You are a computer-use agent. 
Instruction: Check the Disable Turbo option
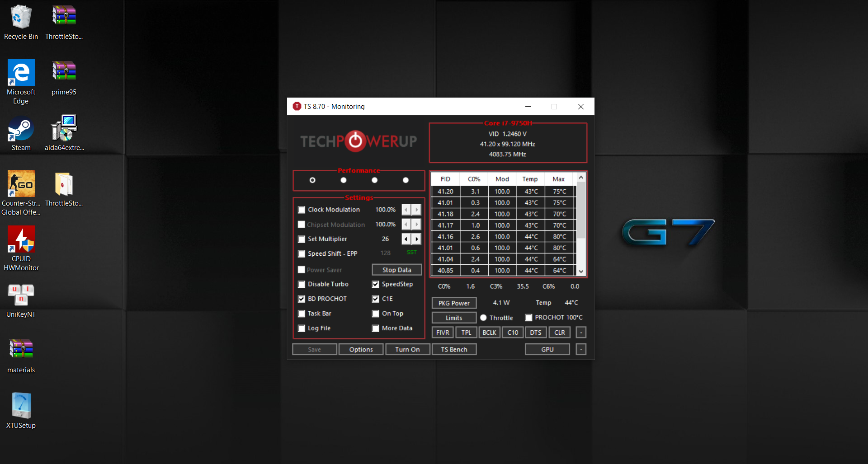[x=302, y=284]
